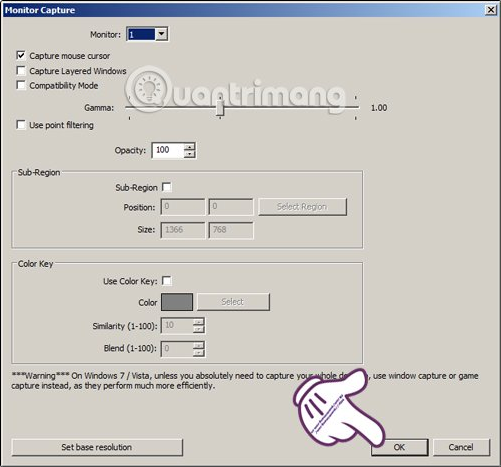Viewport: 501px width, 467px height.
Task: Click the Select Region button
Action: point(302,207)
